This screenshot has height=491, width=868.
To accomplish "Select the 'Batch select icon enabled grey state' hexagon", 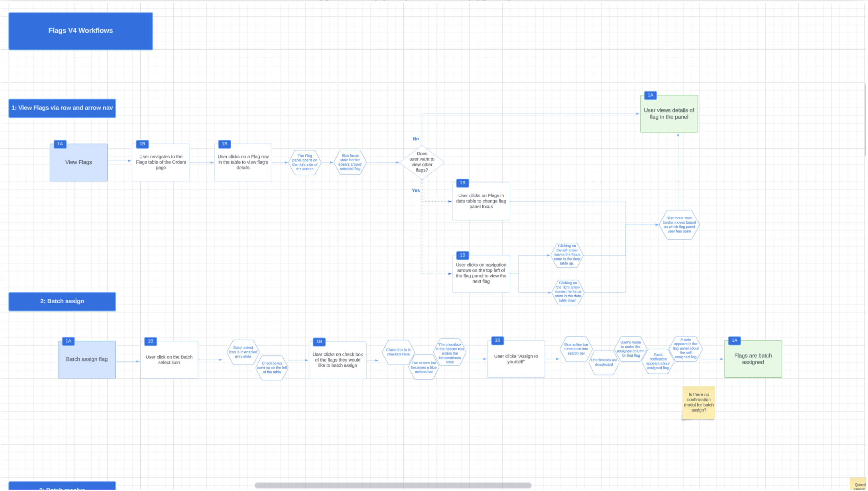I will pyautogui.click(x=243, y=352).
